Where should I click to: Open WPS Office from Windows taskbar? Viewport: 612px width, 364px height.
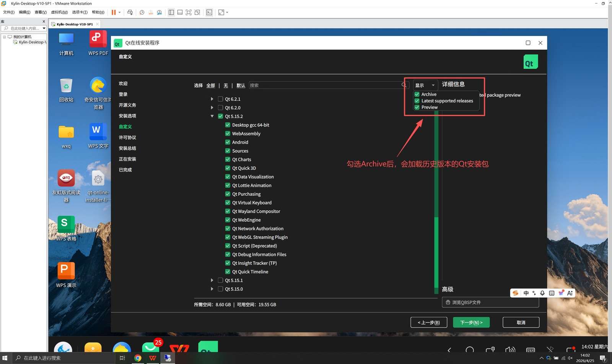coord(153,358)
